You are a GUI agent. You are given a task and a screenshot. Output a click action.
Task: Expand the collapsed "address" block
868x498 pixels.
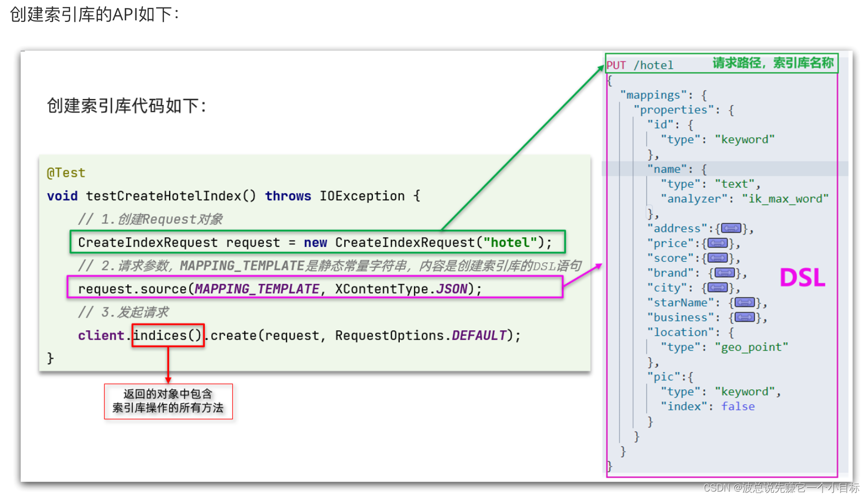coord(731,229)
